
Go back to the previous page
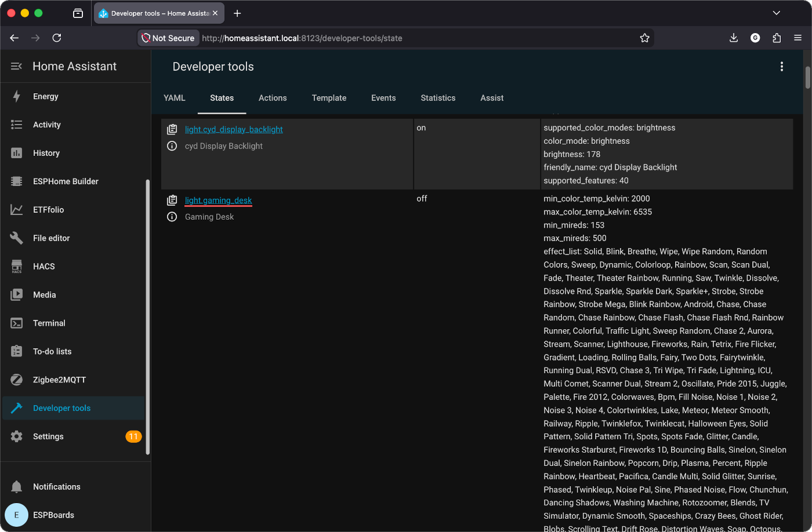(14, 38)
